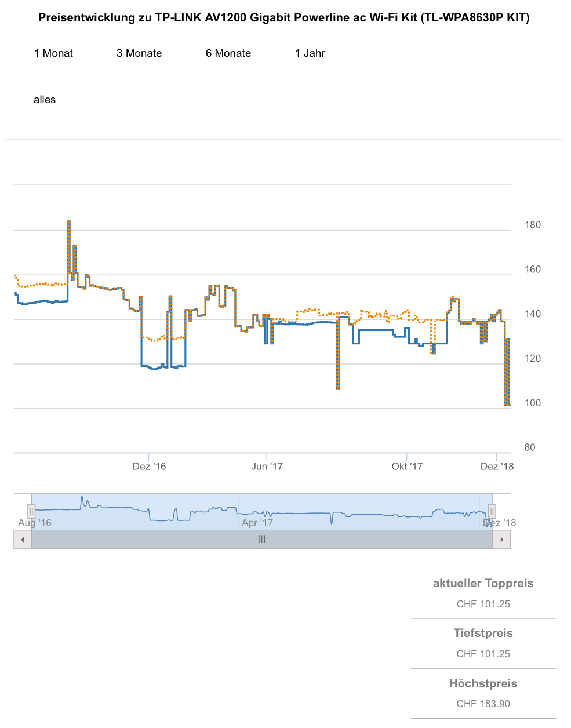Click the scrollbar's left arrow

[23, 540]
